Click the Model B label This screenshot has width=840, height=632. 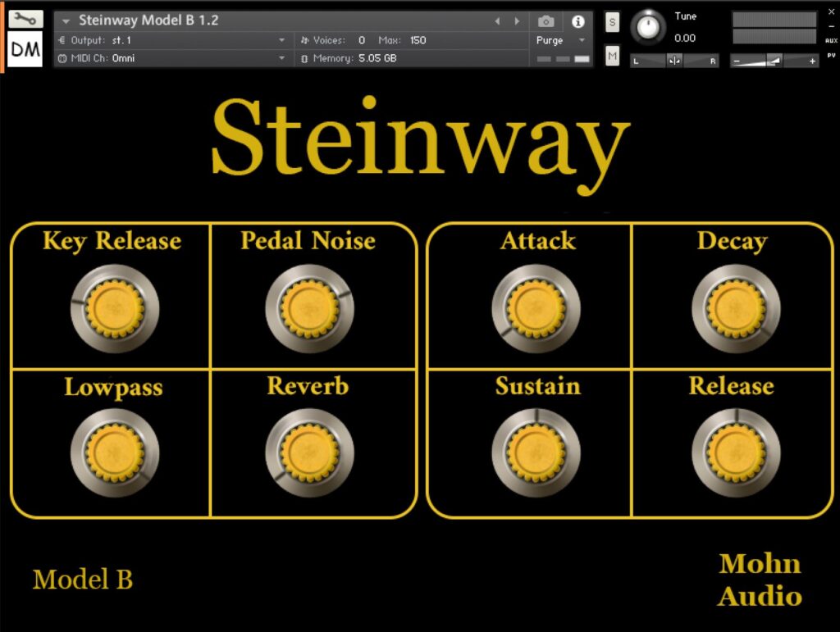point(83,579)
